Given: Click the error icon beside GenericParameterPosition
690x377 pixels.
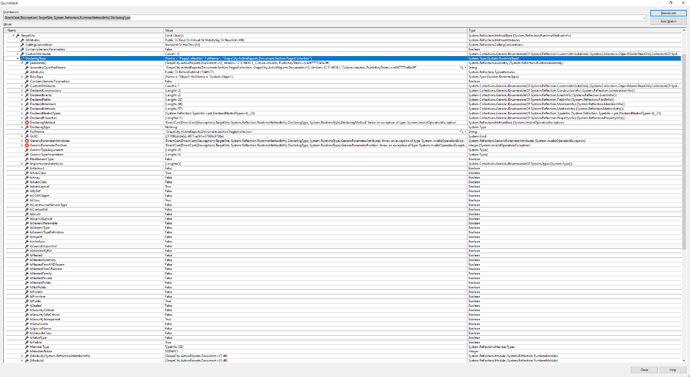Looking at the screenshot, I should pos(27,145).
